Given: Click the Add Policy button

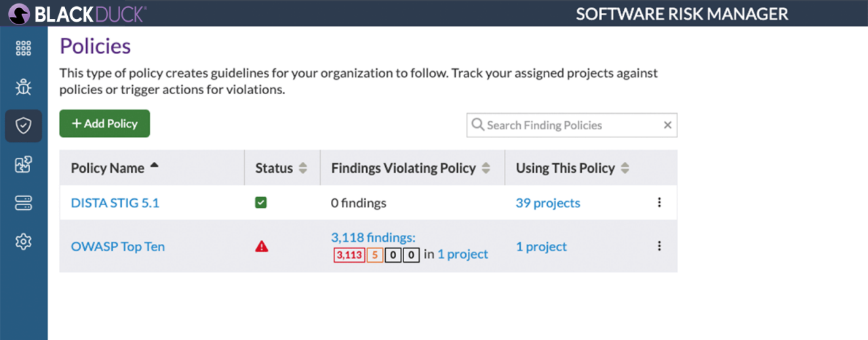Looking at the screenshot, I should (104, 124).
